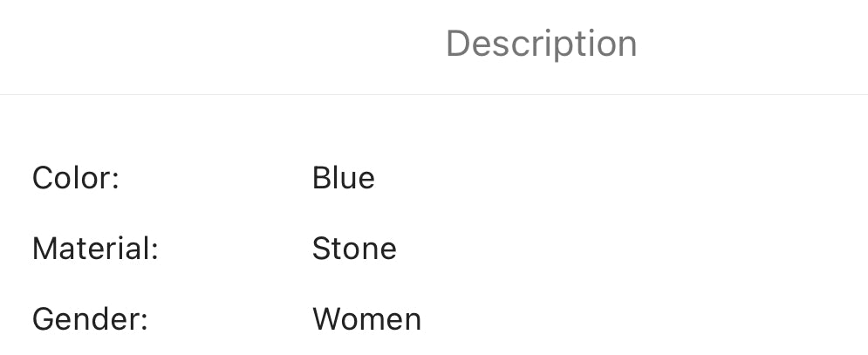Click the Gender label

tap(90, 319)
